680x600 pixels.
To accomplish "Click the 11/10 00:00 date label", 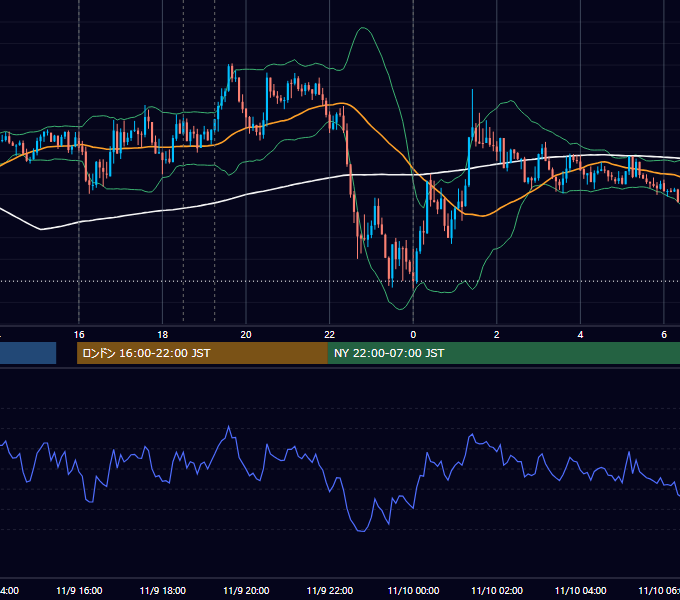I will click(413, 590).
